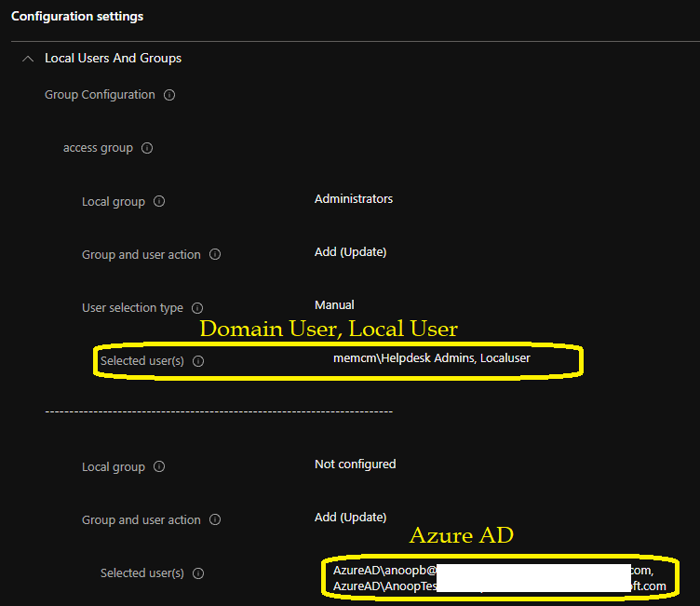Select the access group label
Image resolution: width=700 pixels, height=606 pixels.
click(98, 148)
